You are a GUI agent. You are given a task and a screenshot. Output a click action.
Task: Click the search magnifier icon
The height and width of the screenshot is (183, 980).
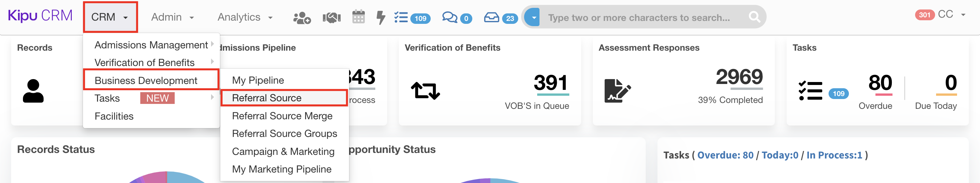754,17
